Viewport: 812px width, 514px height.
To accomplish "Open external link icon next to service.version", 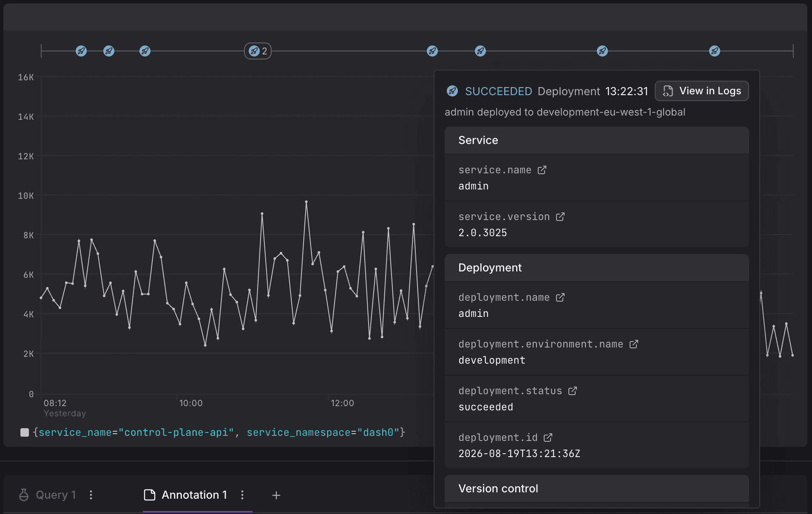I will tap(560, 217).
